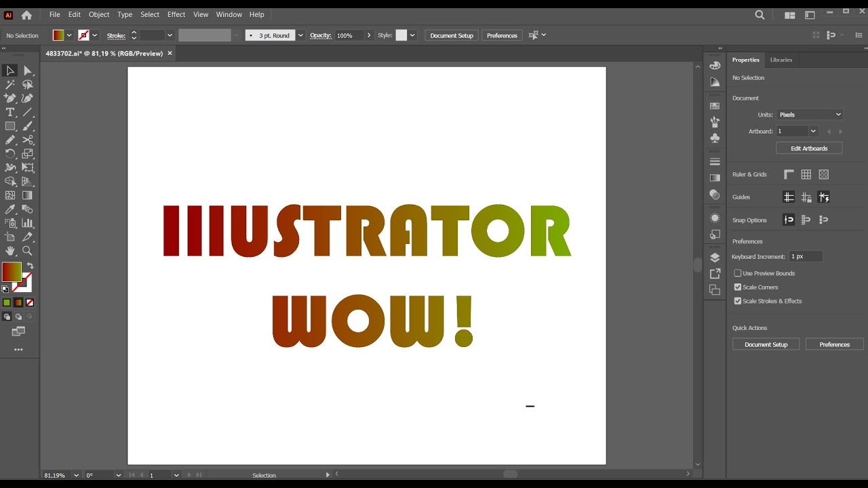Open the Layers panel icon

(715, 258)
